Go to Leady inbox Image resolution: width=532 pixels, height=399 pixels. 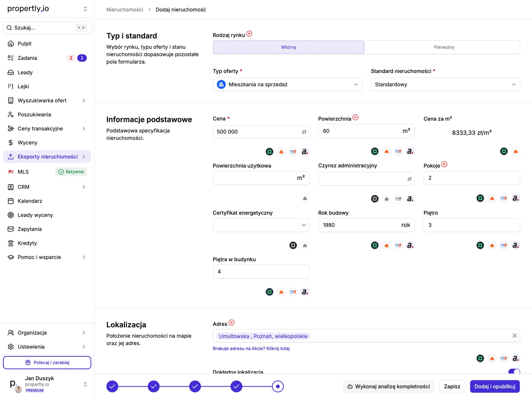[x=47, y=73]
